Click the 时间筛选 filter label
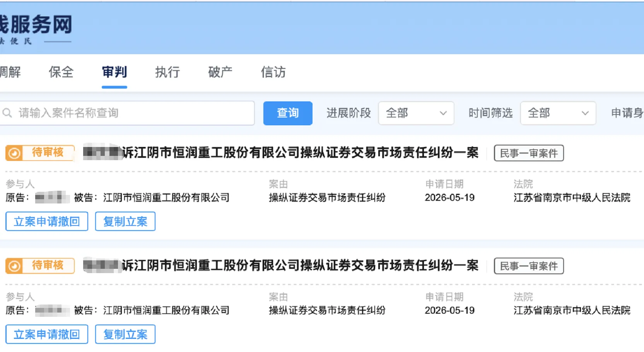Image resolution: width=644 pixels, height=352 pixels. (490, 113)
